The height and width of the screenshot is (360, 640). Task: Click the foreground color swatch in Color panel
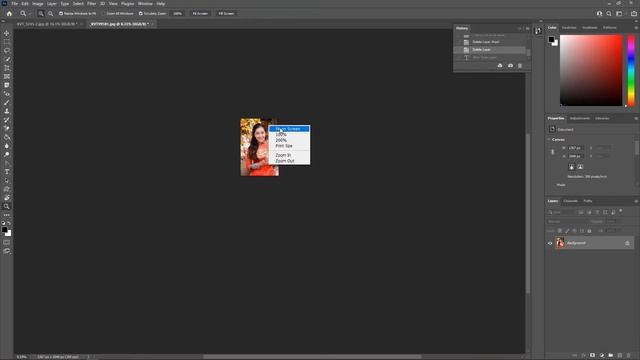(x=551, y=40)
